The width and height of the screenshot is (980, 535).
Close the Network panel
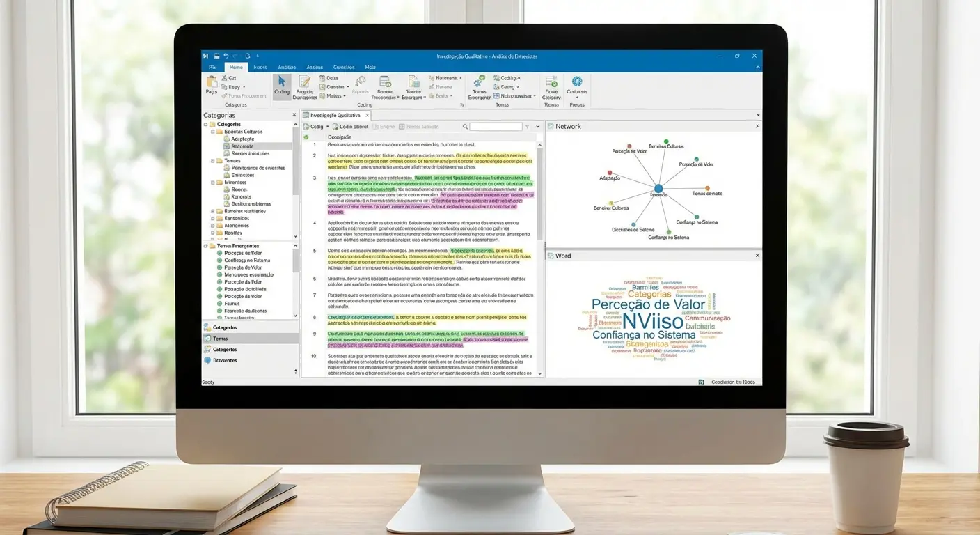click(757, 126)
